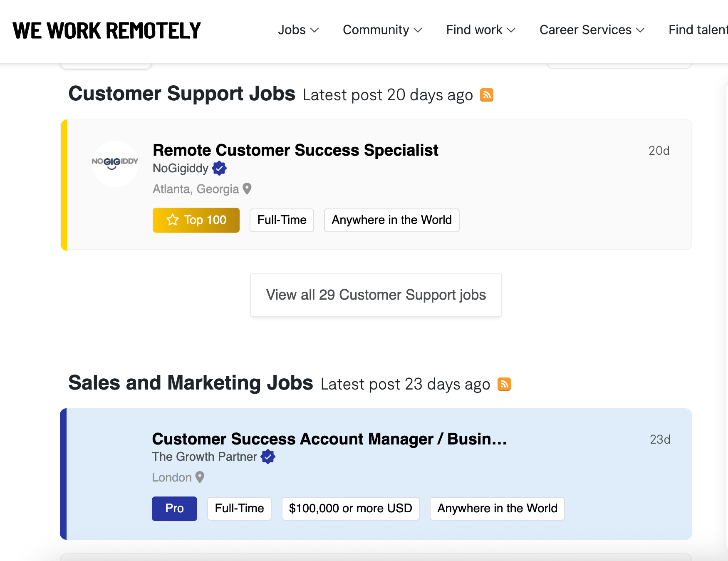Open the Sales and Marketing RSS feed icon
728x561 pixels.
coord(504,384)
